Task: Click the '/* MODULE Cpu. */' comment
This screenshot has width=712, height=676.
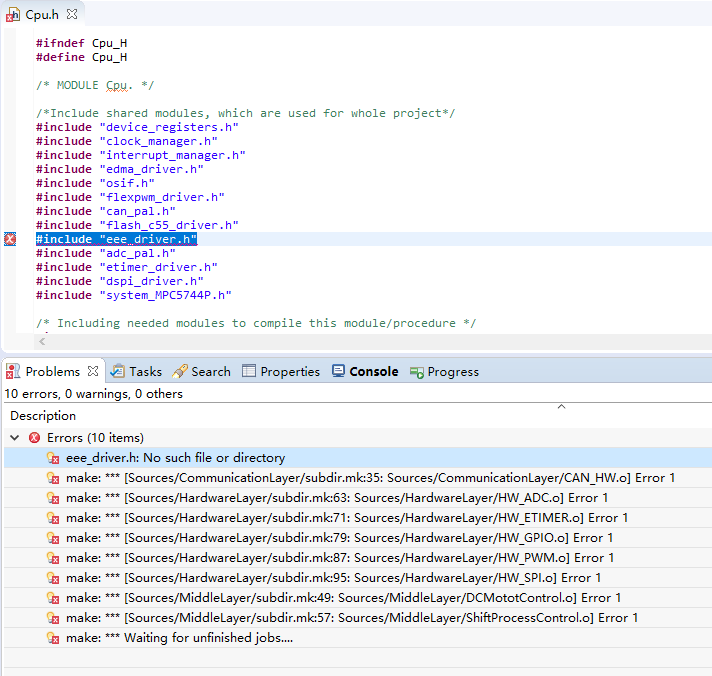Action: 95,85
